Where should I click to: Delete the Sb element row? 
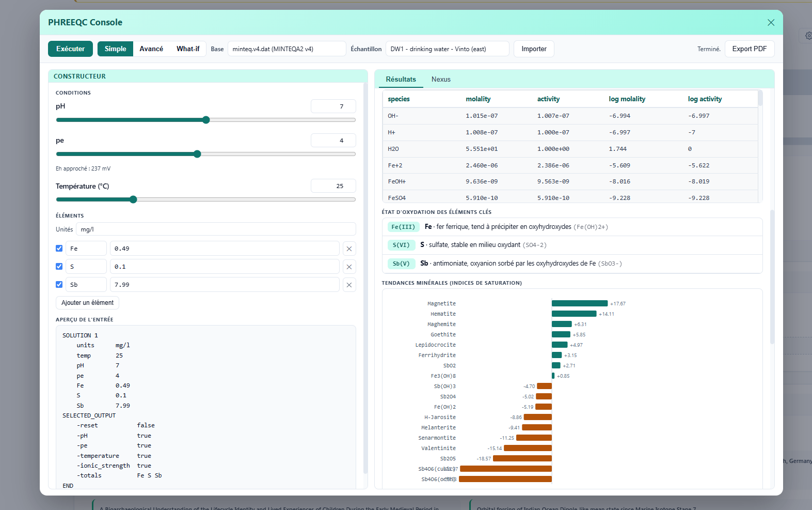349,285
